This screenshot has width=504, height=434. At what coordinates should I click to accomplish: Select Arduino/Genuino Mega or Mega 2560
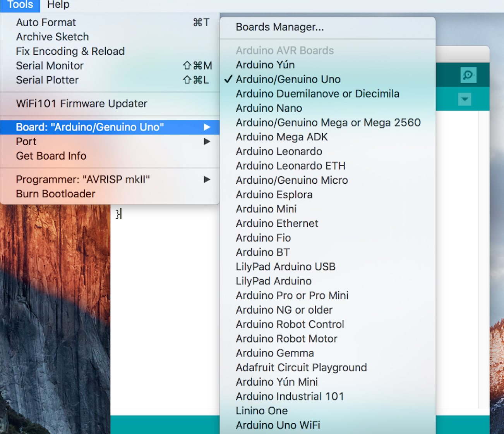[x=327, y=122]
